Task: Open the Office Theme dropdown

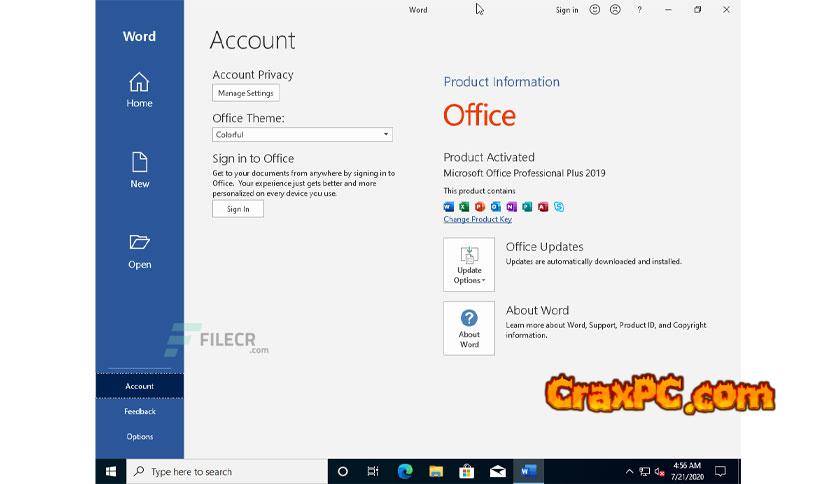Action: (302, 134)
